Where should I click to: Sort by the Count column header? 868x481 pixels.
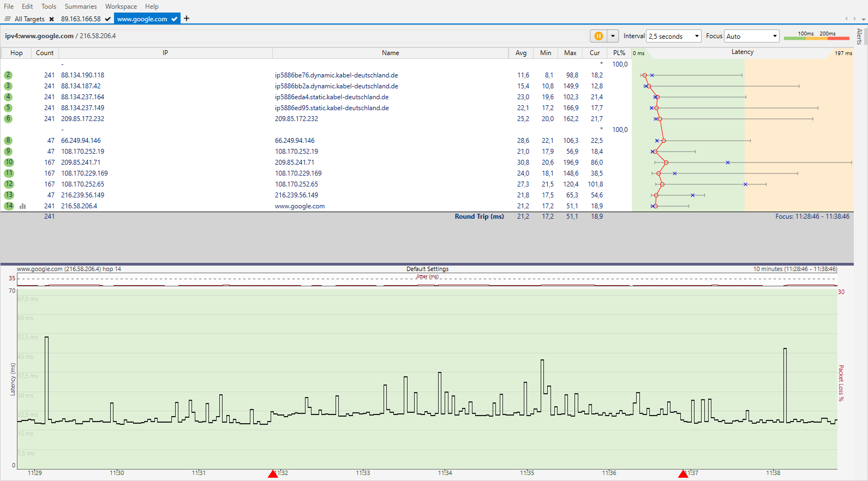point(45,53)
